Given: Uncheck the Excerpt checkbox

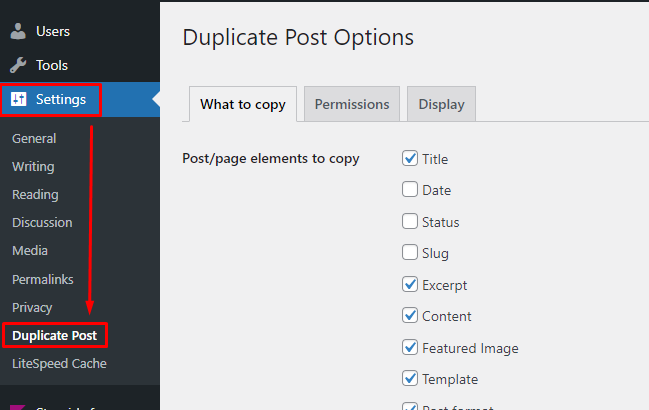Looking at the screenshot, I should point(410,284).
